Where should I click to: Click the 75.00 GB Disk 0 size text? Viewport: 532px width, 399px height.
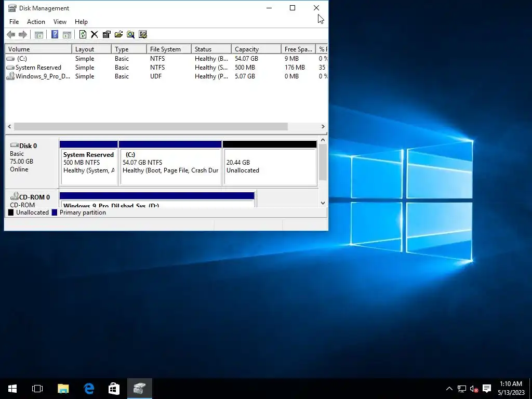pyautogui.click(x=21, y=162)
